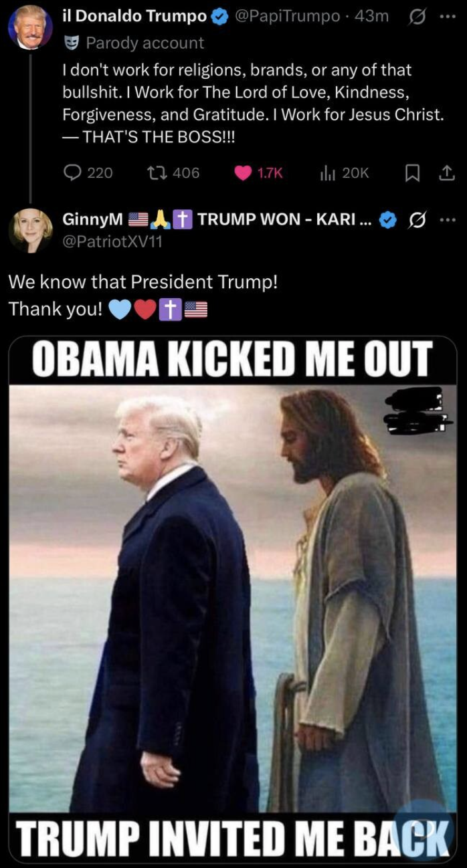This screenshot has width=467, height=868.
Task: Visit the @PatriotXV11 handle link
Action: (x=112, y=242)
